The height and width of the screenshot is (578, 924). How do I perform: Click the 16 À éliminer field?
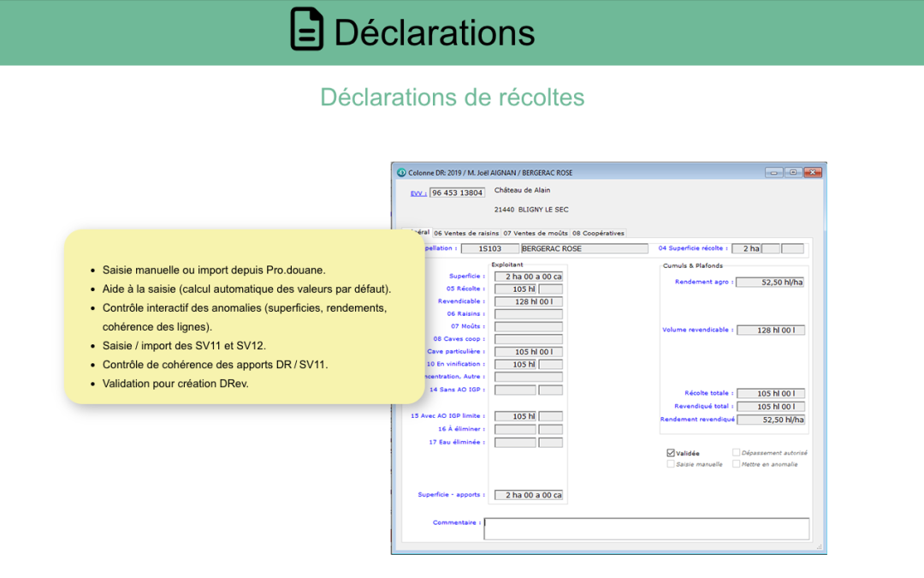tap(516, 429)
